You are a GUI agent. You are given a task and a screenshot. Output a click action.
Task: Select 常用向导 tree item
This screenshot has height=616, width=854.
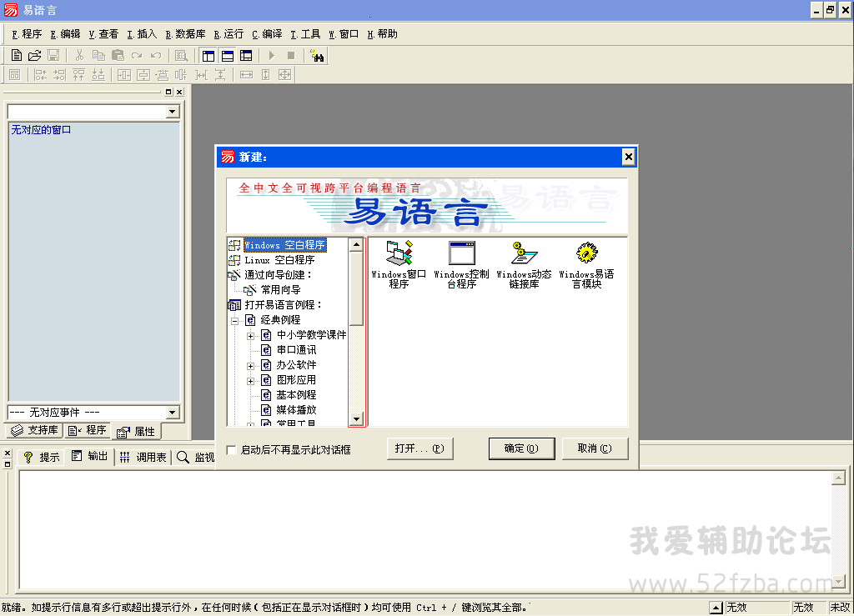click(x=280, y=290)
